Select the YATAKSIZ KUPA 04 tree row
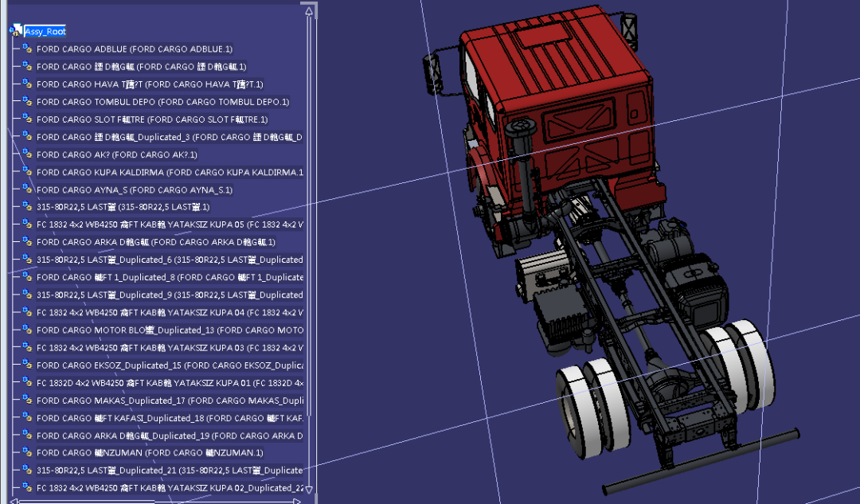The width and height of the screenshot is (860, 504). pyautogui.click(x=170, y=312)
